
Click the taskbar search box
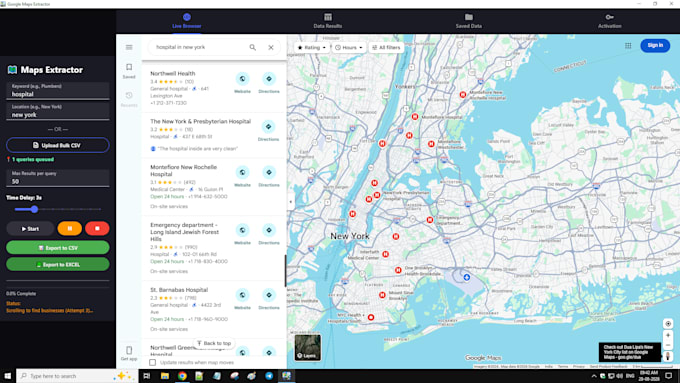click(x=77, y=376)
